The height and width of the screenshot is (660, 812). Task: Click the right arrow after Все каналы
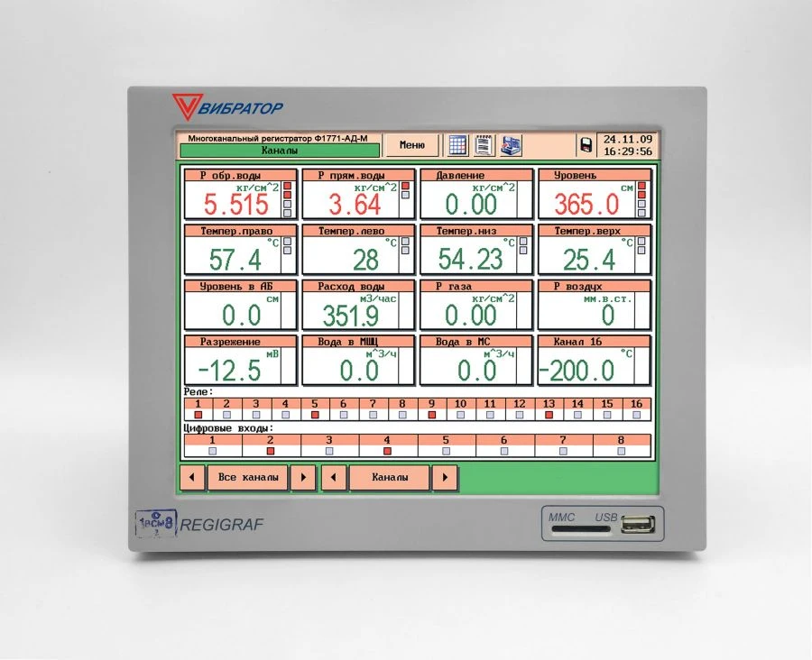(x=301, y=477)
